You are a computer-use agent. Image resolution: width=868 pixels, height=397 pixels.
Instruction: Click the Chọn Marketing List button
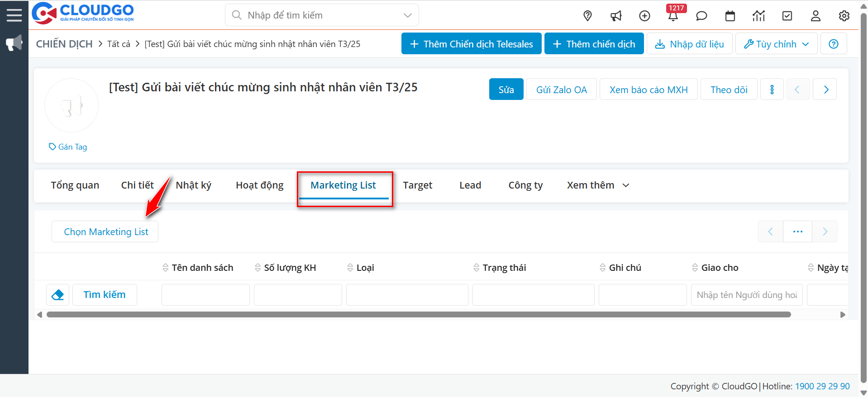(105, 232)
